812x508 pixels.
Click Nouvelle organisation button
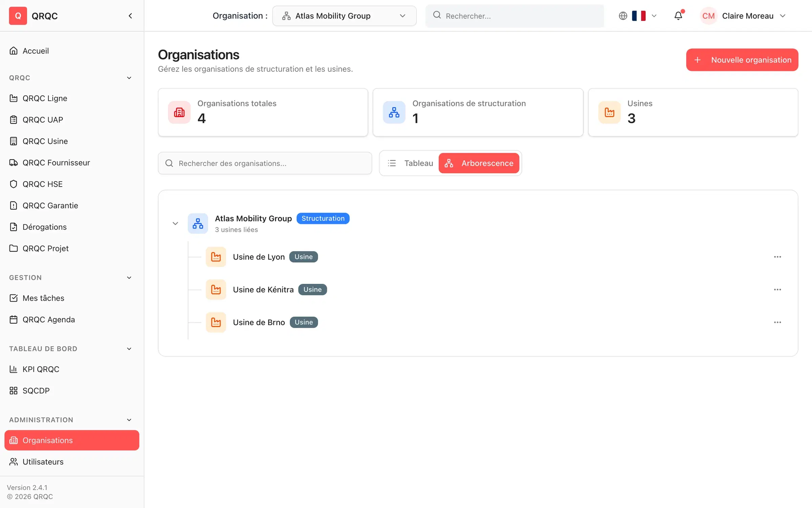coord(742,60)
